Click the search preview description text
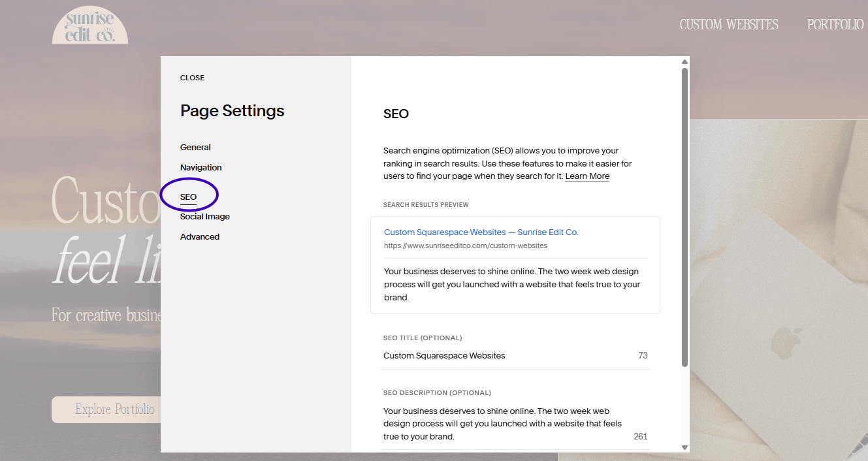 click(512, 285)
